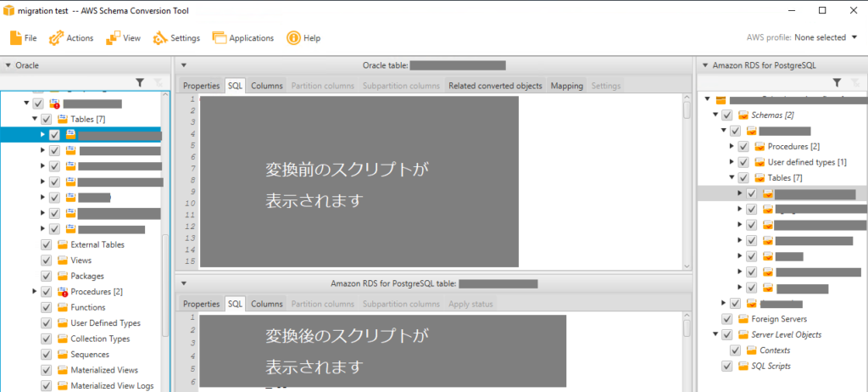Click Server Level Objects folder icon

(743, 334)
